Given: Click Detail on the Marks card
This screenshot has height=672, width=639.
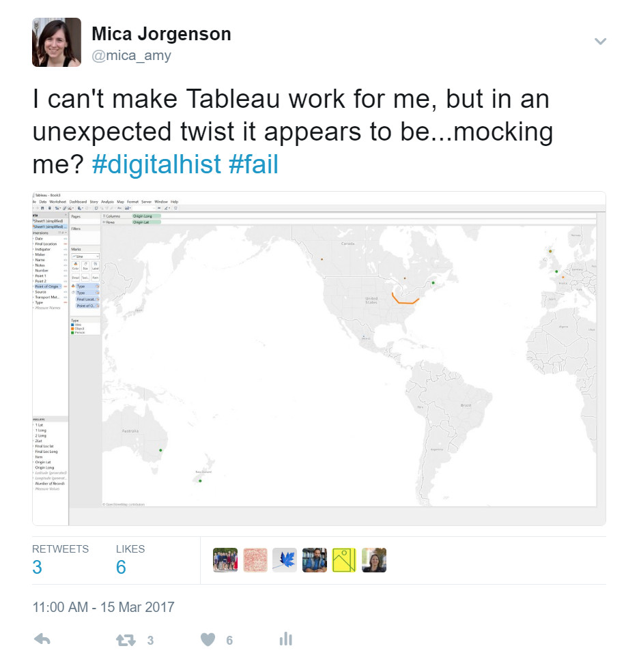Looking at the screenshot, I should pyautogui.click(x=76, y=278).
